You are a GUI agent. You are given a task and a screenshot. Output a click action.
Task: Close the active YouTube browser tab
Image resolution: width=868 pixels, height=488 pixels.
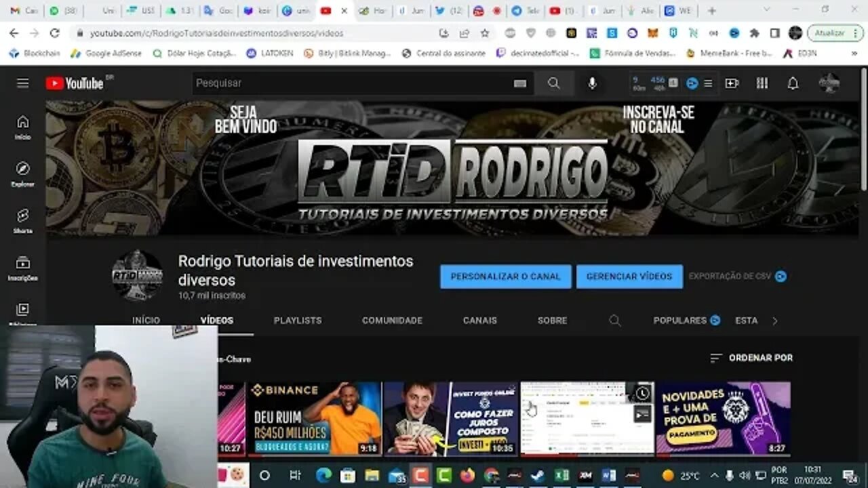(344, 11)
